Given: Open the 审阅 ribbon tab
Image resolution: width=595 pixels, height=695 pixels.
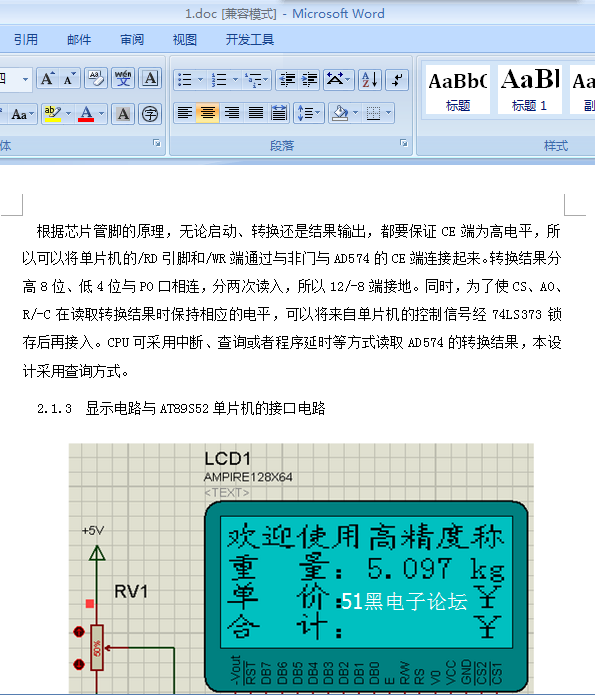Looking at the screenshot, I should [132, 40].
